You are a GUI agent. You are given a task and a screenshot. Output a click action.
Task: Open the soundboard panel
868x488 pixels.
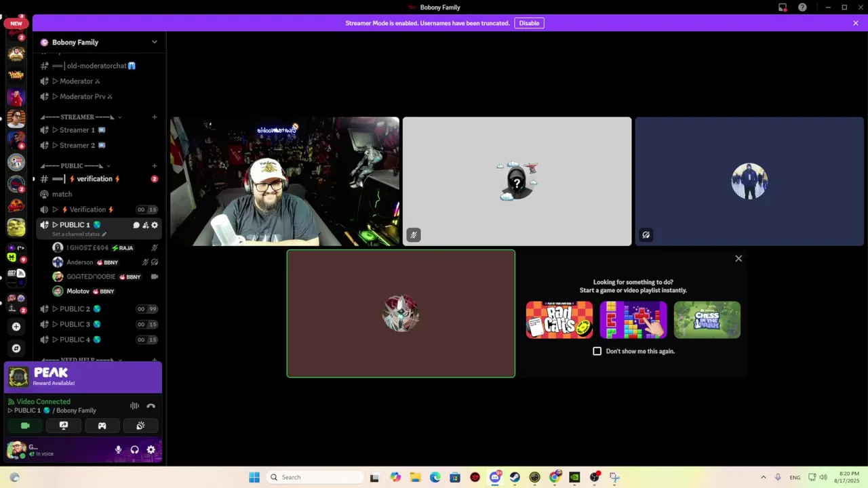coord(140,426)
